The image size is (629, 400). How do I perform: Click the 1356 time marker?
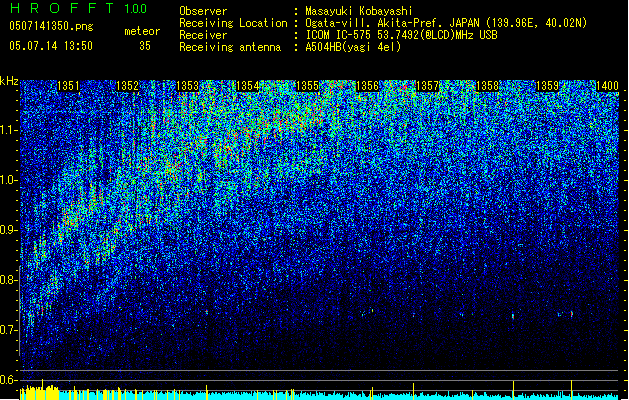(x=367, y=86)
